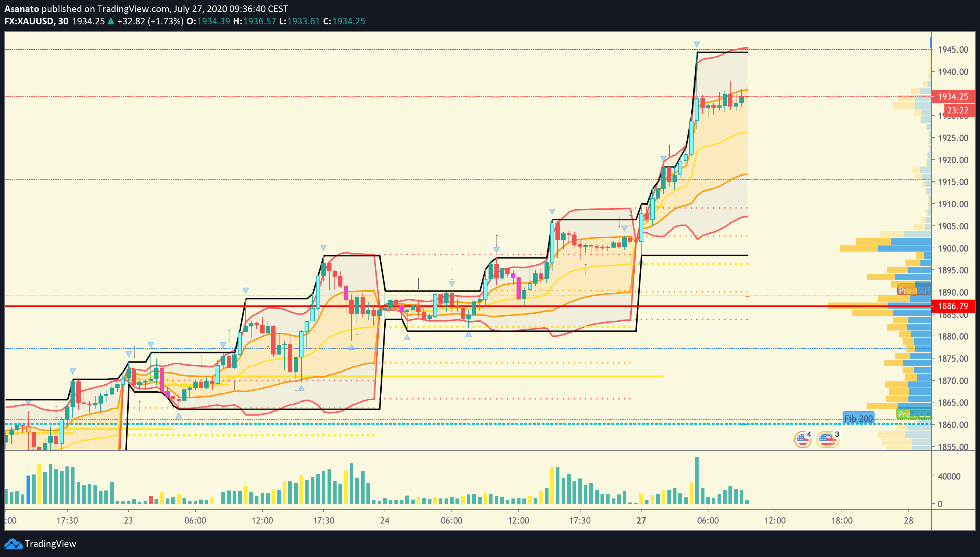
Task: Click the 1855.00 price axis label
Action: (953, 446)
